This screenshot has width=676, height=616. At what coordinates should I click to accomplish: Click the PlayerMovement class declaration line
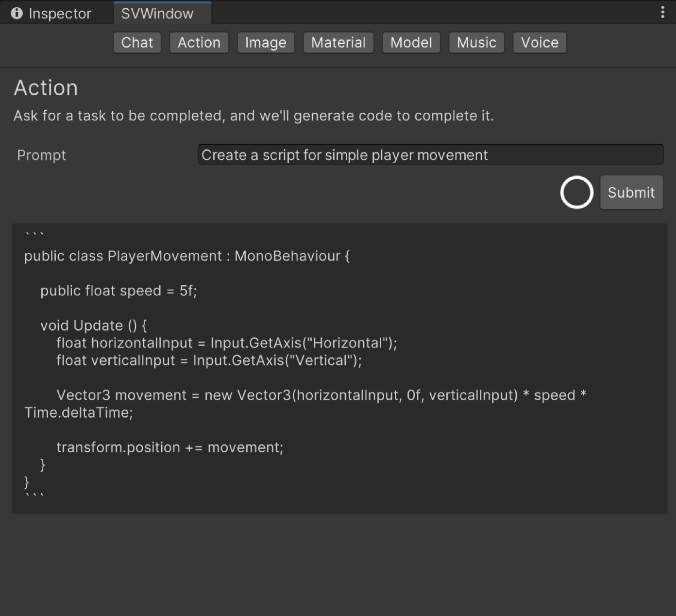[x=187, y=256]
